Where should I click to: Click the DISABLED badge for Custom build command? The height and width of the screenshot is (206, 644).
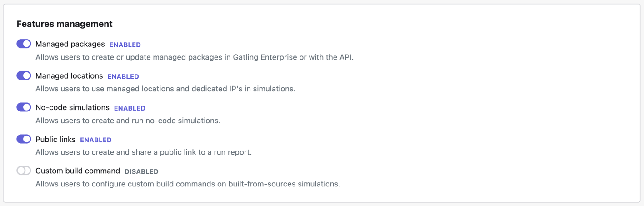pyautogui.click(x=141, y=171)
